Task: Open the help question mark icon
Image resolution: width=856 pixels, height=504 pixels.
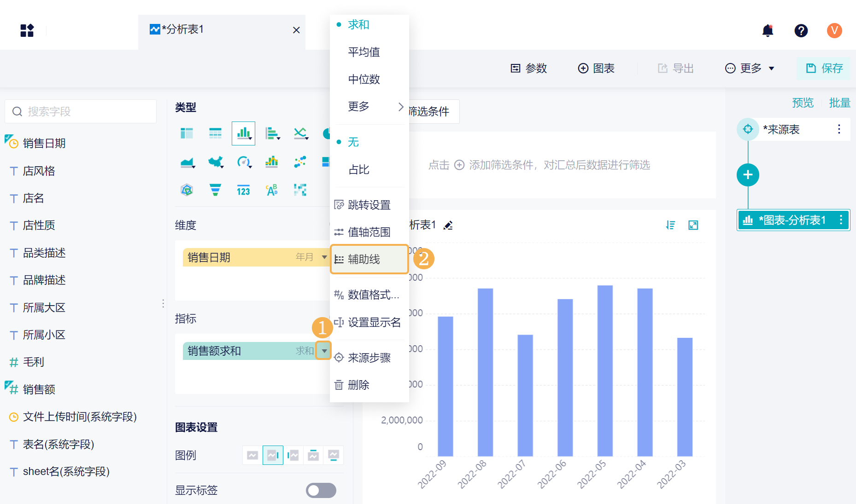Action: click(801, 30)
